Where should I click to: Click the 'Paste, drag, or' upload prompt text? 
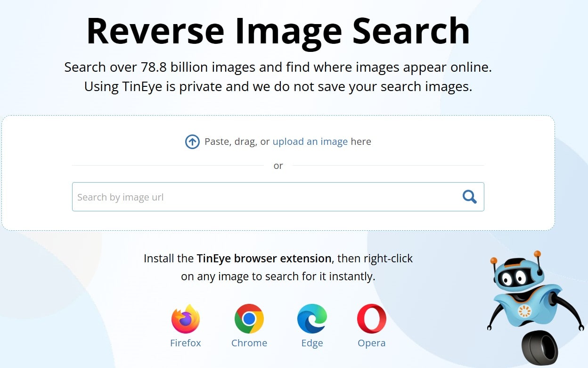(x=237, y=142)
